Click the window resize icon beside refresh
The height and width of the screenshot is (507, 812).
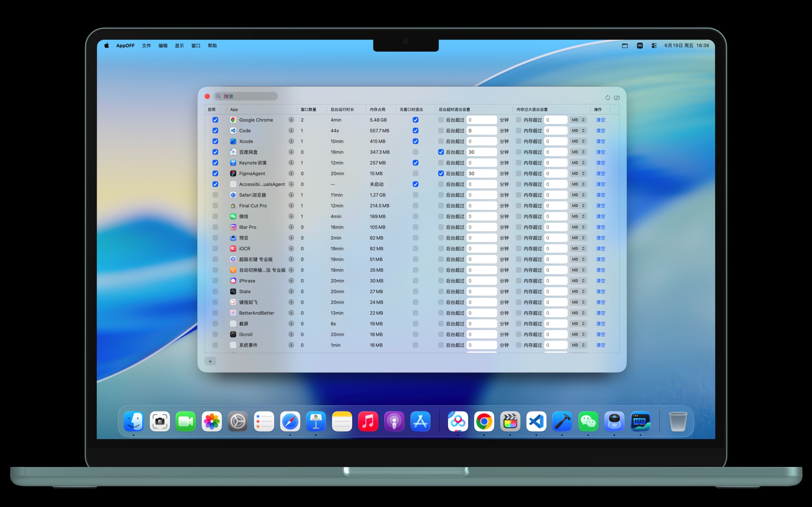(x=617, y=98)
